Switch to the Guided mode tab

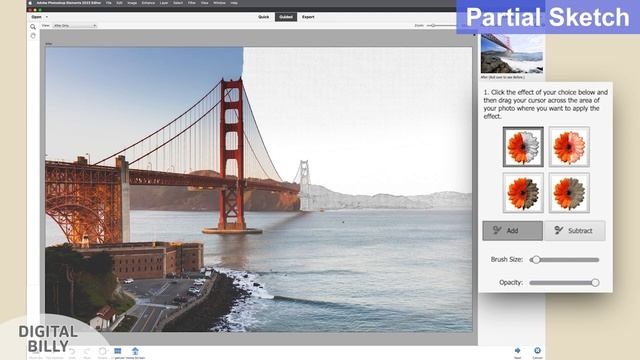pos(286,17)
